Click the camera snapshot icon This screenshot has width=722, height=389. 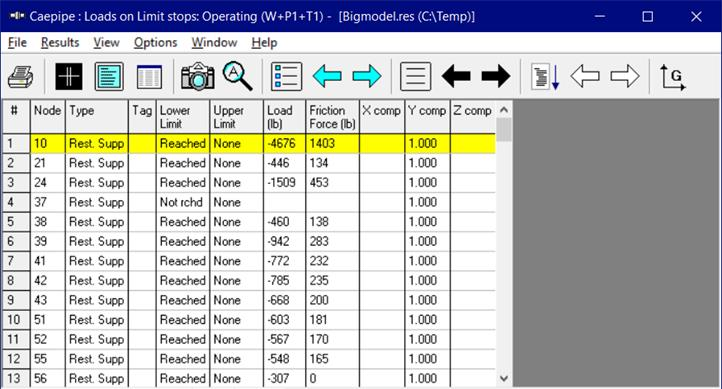click(x=198, y=76)
